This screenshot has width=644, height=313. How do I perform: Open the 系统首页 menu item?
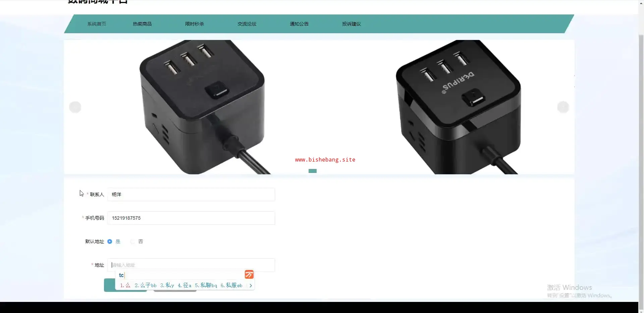pos(97,24)
